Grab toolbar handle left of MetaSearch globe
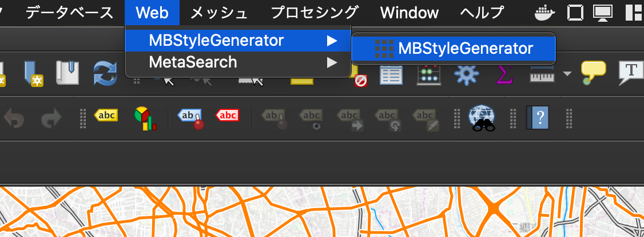Image resolution: width=644 pixels, height=237 pixels. pos(457,119)
